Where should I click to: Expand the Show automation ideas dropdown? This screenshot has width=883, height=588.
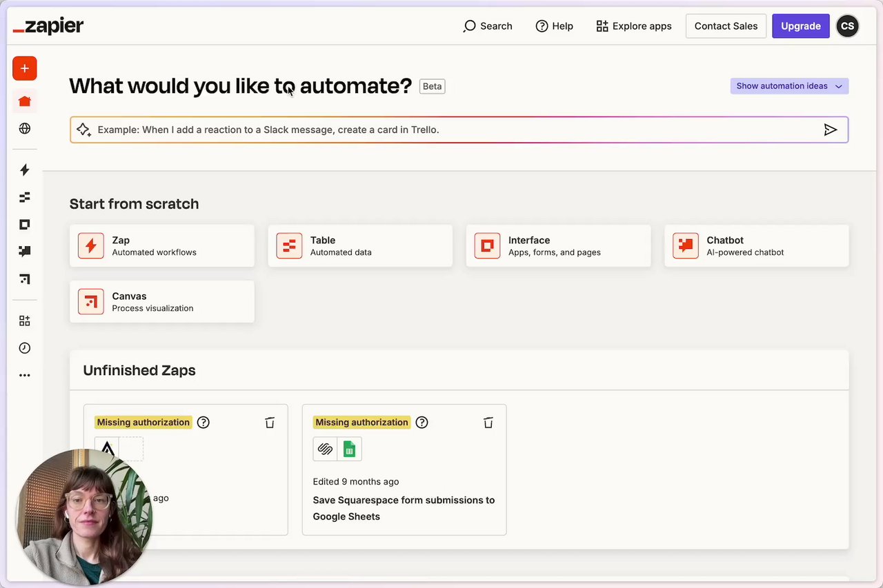click(x=789, y=86)
